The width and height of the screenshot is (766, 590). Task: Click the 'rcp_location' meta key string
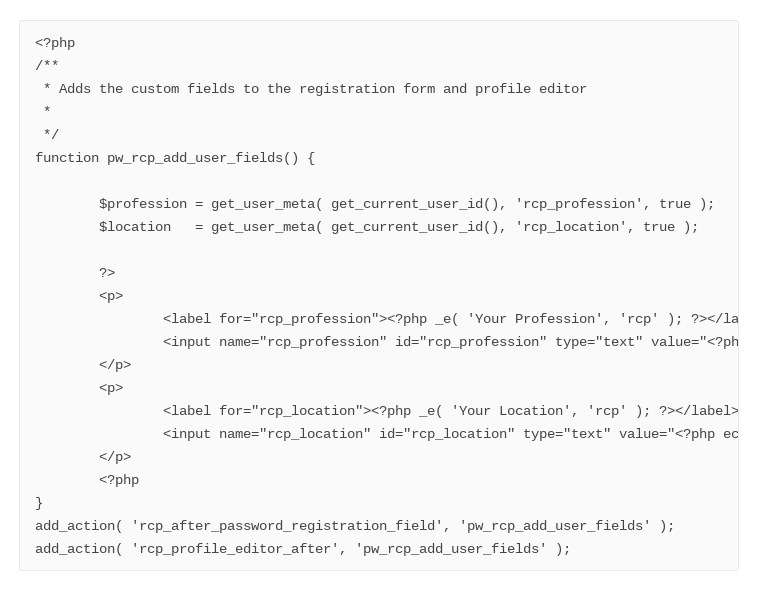[571, 227]
